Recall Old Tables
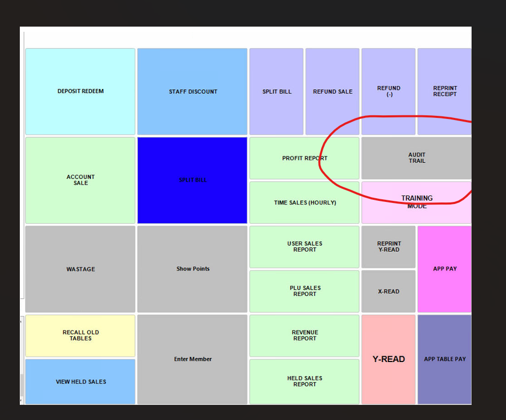The height and width of the screenshot is (420, 506). [x=80, y=336]
